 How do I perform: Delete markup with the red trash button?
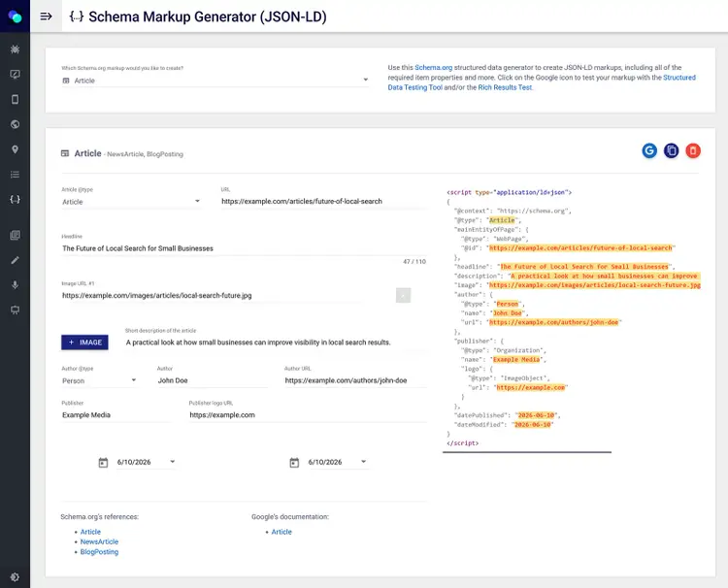(x=693, y=150)
